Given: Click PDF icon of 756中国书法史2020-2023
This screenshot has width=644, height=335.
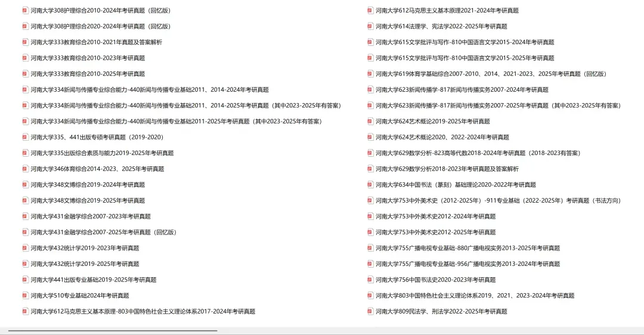Looking at the screenshot, I should point(370,280).
